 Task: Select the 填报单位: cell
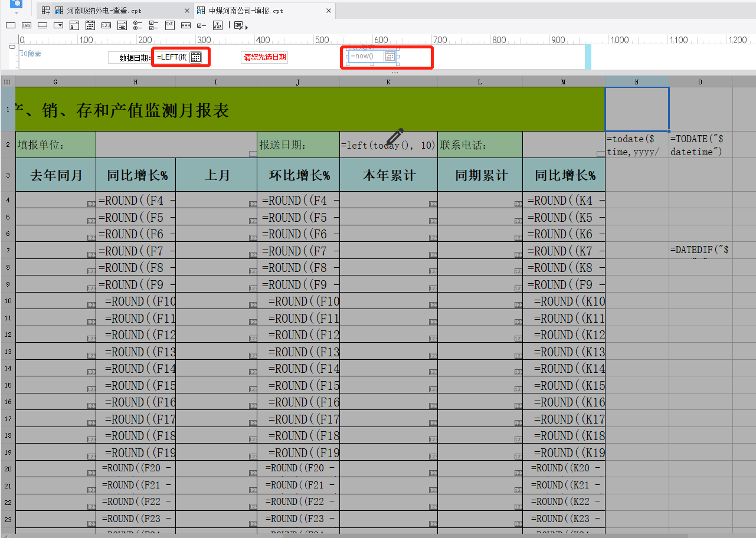(55, 145)
